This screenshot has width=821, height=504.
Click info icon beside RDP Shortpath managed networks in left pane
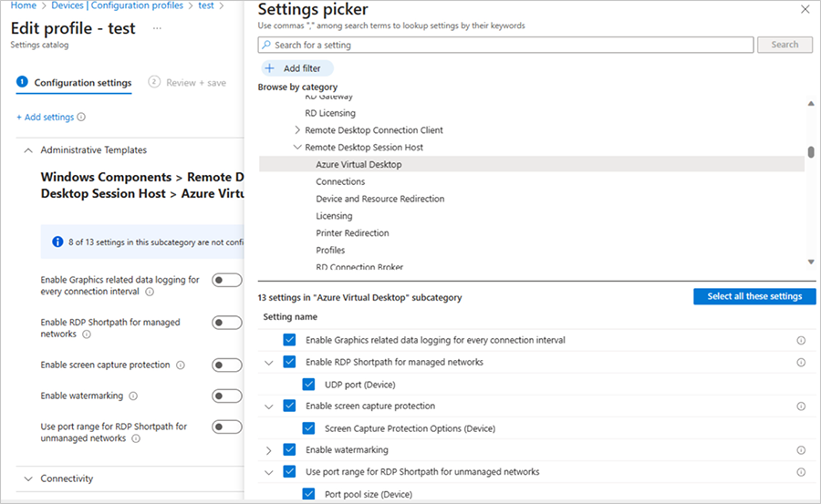[x=87, y=334]
